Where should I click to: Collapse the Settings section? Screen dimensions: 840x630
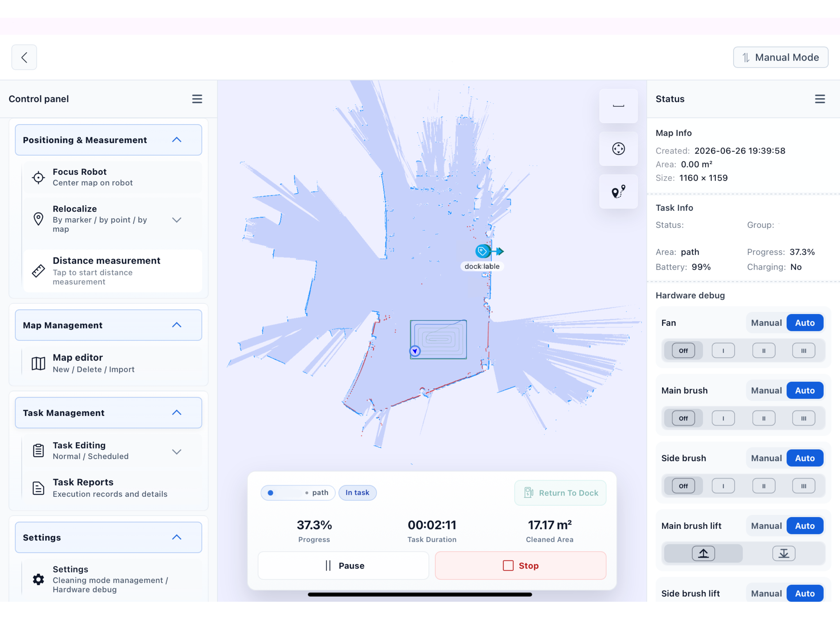click(108, 537)
